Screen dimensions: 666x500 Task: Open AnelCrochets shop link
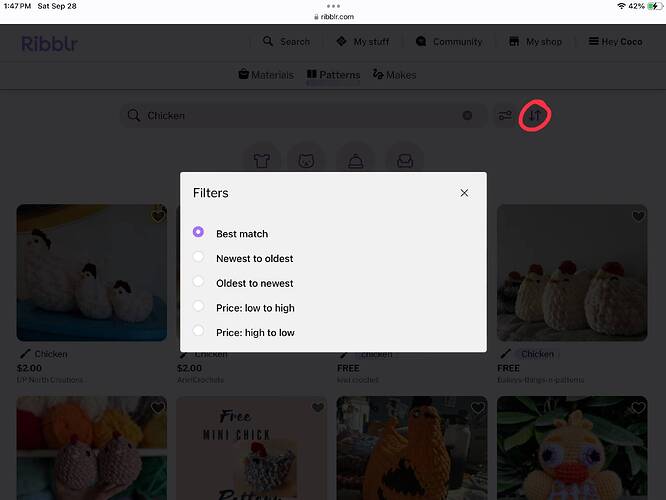(x=200, y=380)
